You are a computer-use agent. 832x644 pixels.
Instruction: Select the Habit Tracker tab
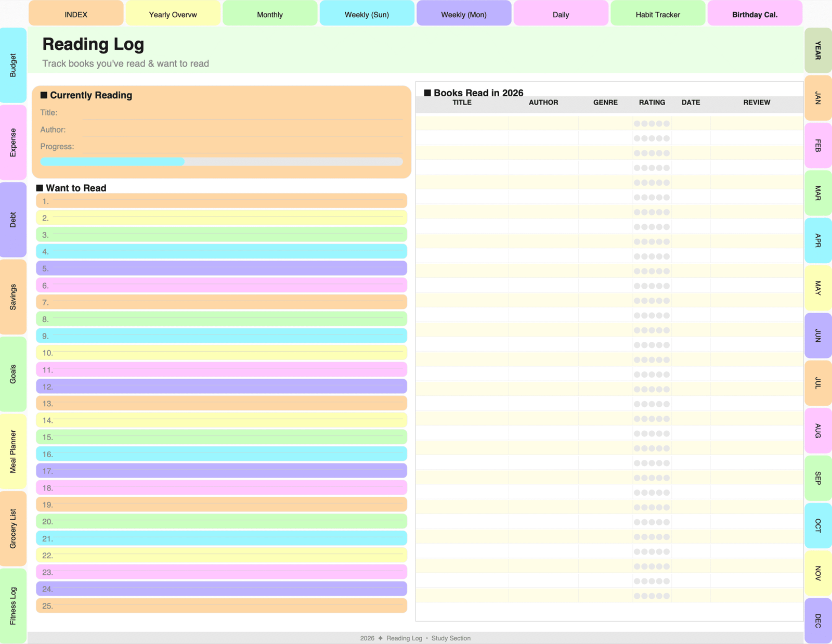coord(657,14)
